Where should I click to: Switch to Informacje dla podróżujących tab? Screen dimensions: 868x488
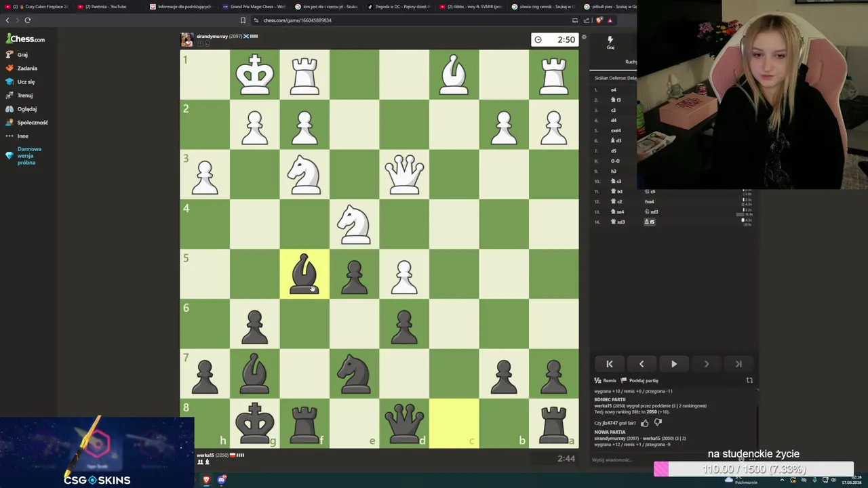182,6
